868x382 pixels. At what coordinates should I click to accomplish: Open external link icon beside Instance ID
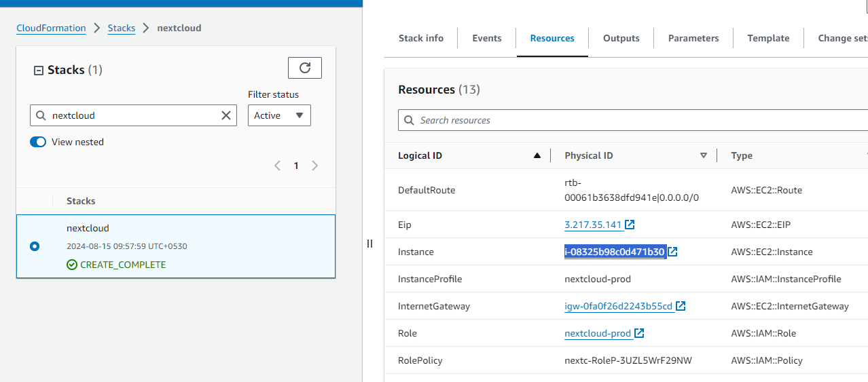point(673,252)
